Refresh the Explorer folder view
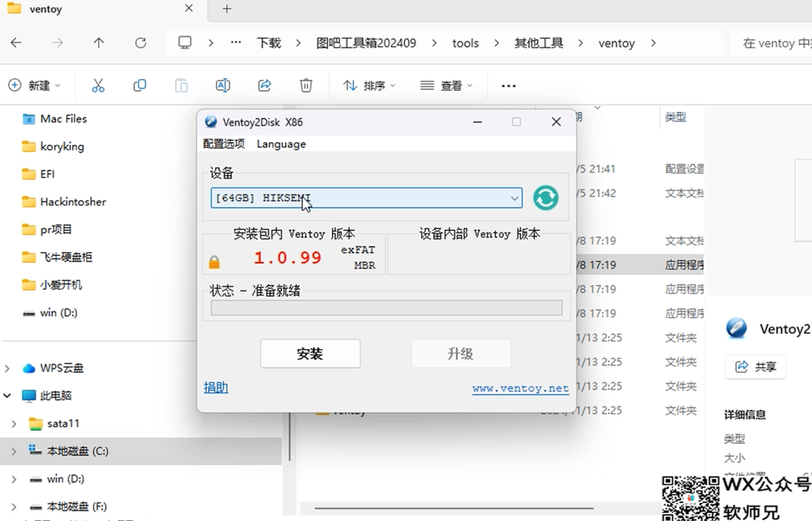Viewport: 812px width, 521px height. tap(141, 43)
